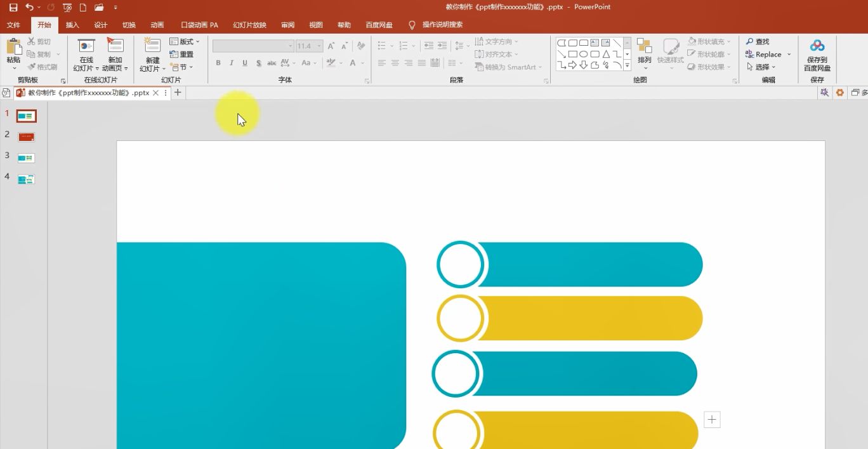Image resolution: width=868 pixels, height=449 pixels.
Task: Click the 剪切 (Cut) scissors button
Action: point(39,41)
